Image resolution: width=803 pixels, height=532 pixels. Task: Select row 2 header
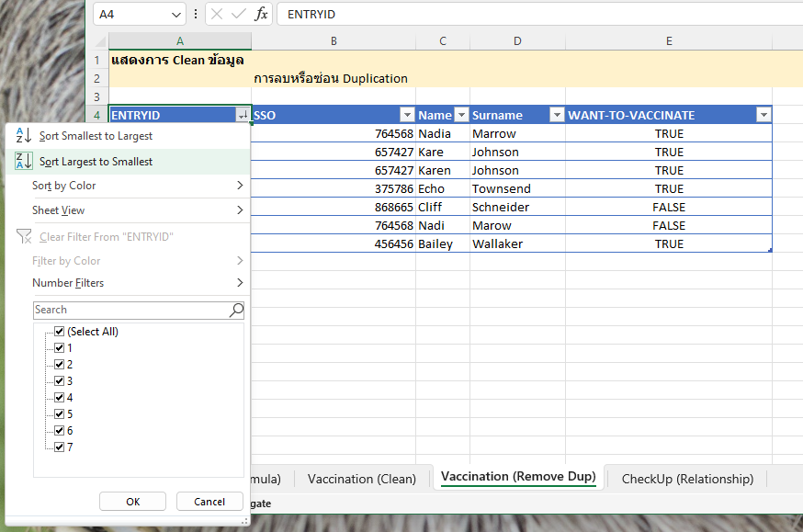point(96,78)
